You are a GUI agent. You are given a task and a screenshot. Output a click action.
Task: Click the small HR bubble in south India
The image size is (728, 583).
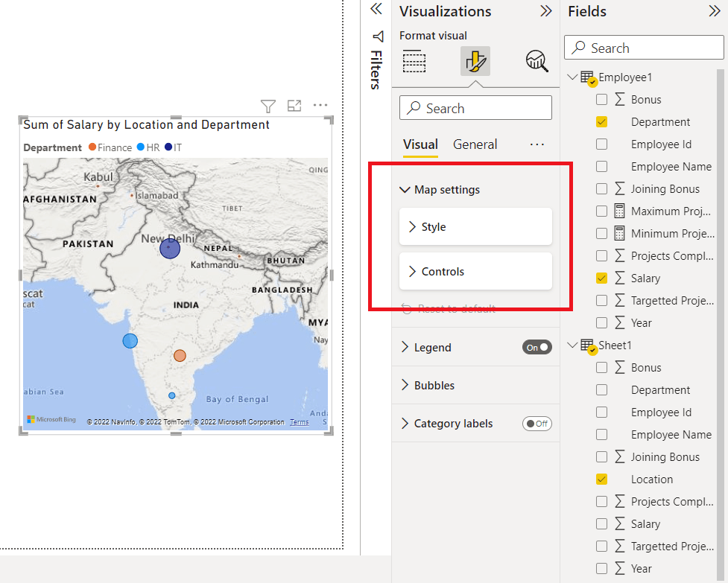click(x=172, y=395)
